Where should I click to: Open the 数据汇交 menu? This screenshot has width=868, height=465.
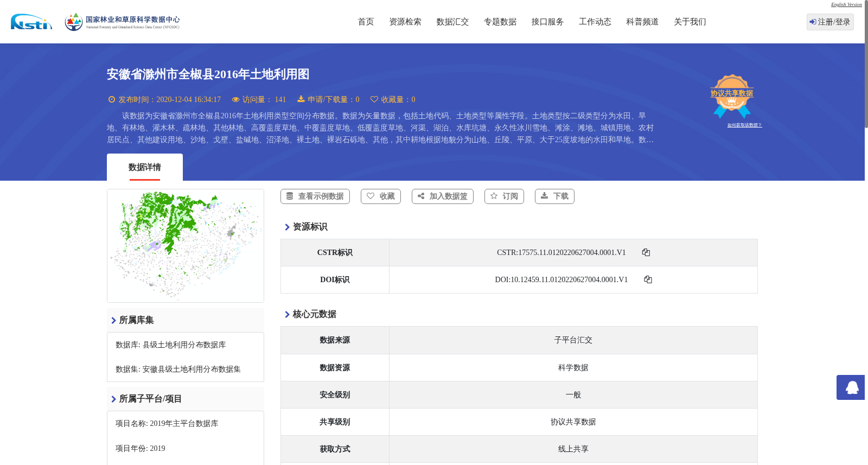pos(452,22)
